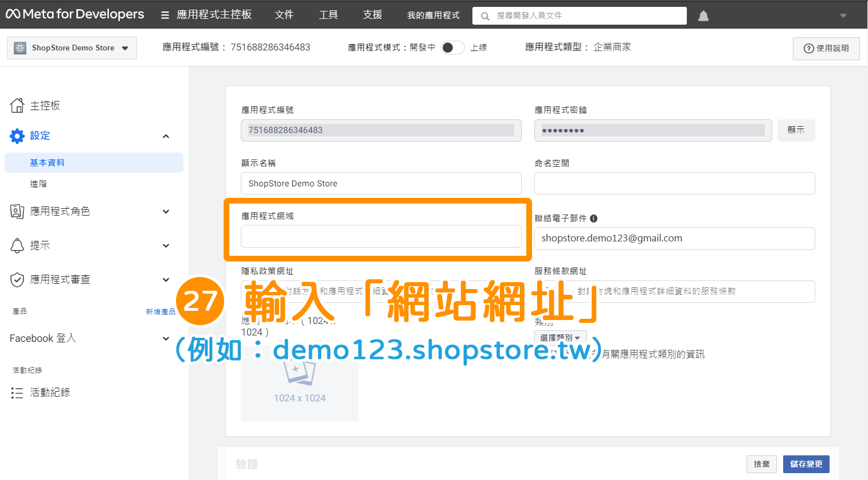868x480 pixels.
Task: Click the 儲存變更 button
Action: [x=806, y=464]
